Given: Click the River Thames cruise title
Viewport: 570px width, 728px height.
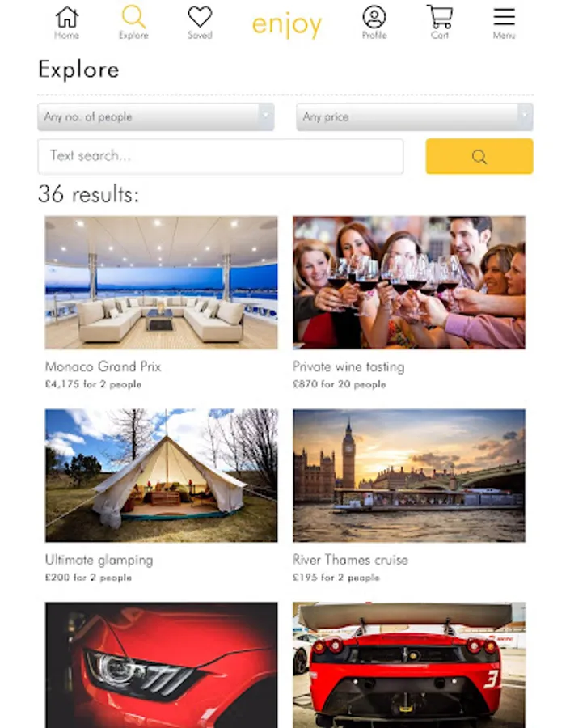Looking at the screenshot, I should [x=350, y=560].
